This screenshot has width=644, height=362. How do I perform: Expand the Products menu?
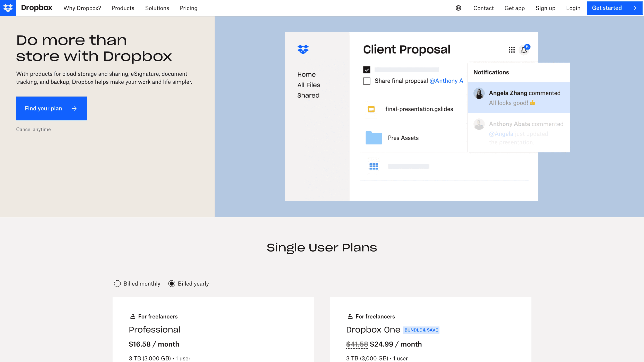123,8
